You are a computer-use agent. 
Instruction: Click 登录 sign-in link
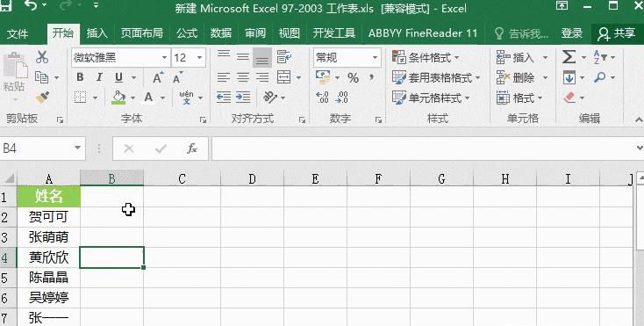572,33
